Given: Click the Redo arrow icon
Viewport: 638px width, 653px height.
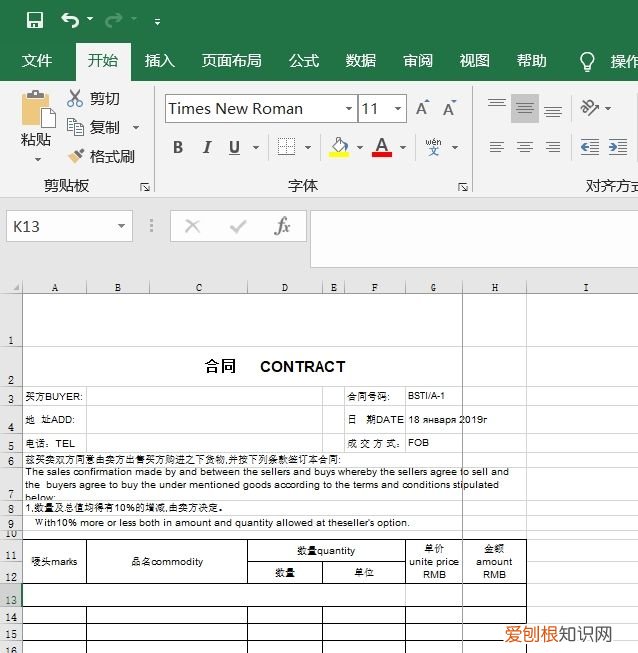Looking at the screenshot, I should pos(114,20).
